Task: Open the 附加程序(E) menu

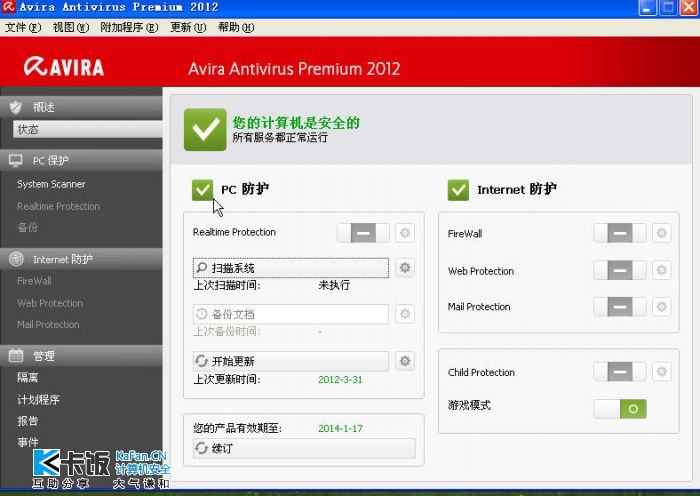Action: click(129, 28)
